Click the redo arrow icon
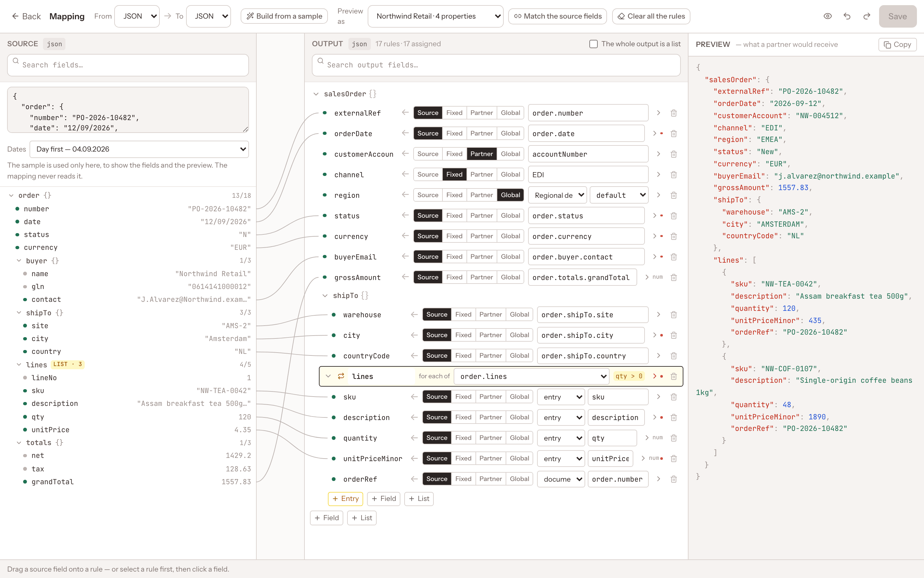Image resolution: width=924 pixels, height=578 pixels. 867,16
